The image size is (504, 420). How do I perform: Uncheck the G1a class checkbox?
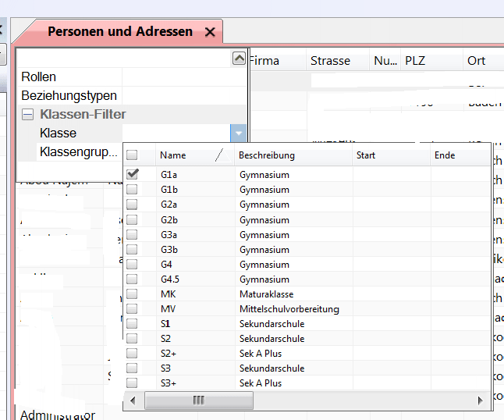[x=133, y=174]
